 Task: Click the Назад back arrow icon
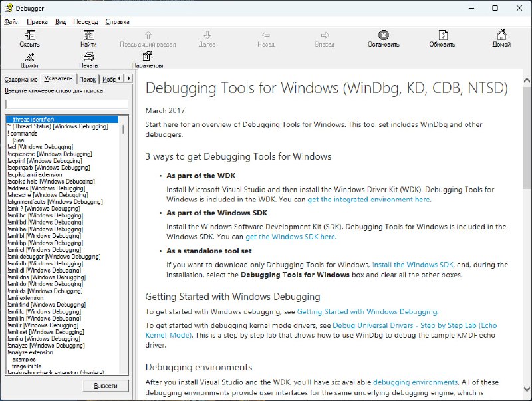pos(265,35)
